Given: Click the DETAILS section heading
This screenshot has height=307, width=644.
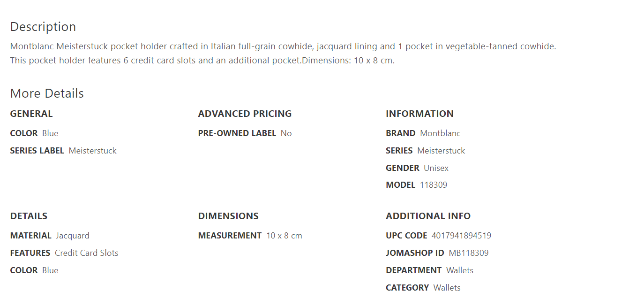Looking at the screenshot, I should coord(29,216).
